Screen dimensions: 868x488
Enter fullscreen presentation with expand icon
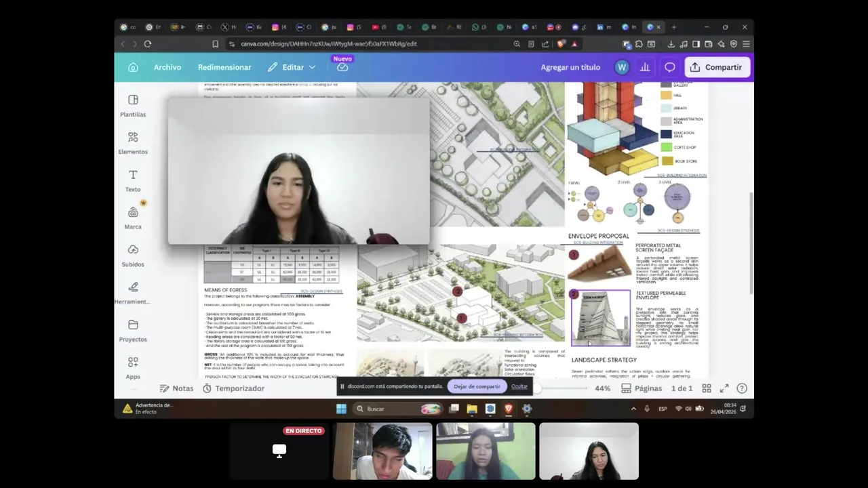point(724,388)
